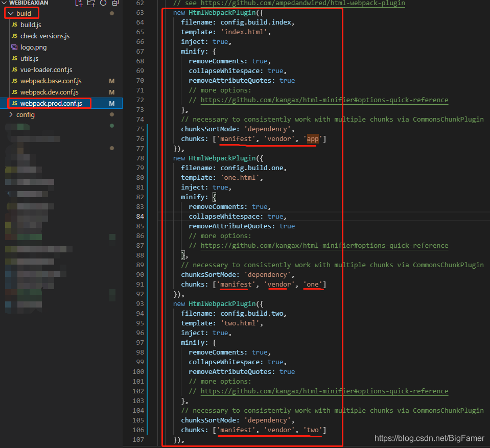490x448 pixels.
Task: Click the New Folder icon in Explorer
Action: click(91, 3)
